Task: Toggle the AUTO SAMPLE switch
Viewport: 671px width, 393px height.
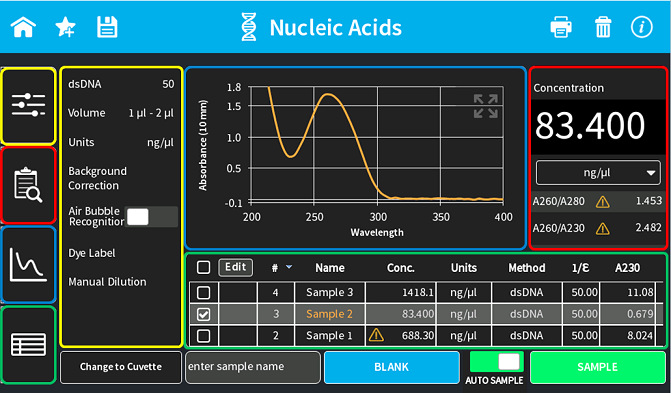Action: tap(496, 362)
